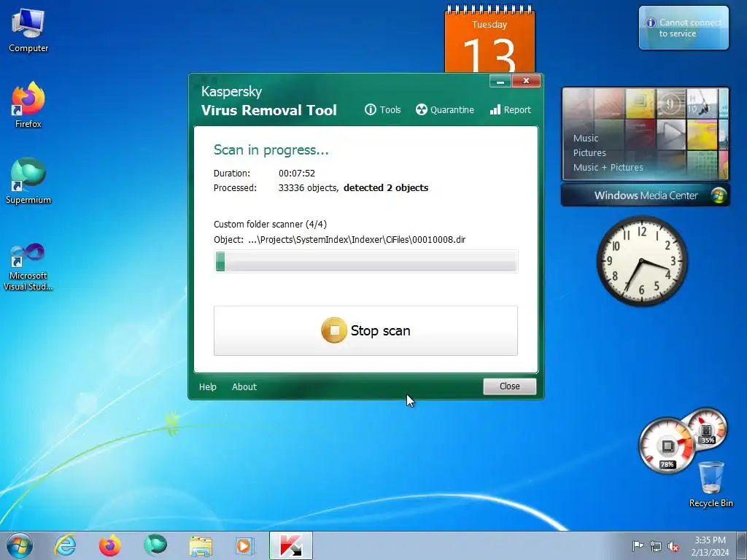Viewport: 747px width, 560px height.
Task: Click the Windows Media Center logo bar
Action: click(646, 195)
